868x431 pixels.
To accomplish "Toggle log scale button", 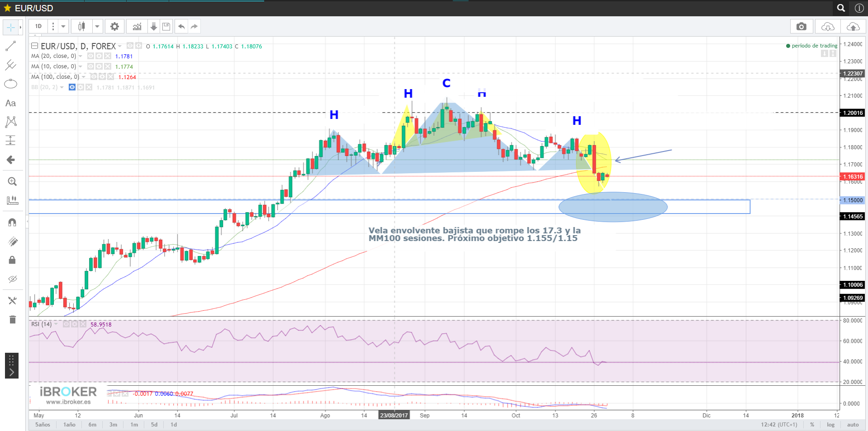I will (x=831, y=425).
